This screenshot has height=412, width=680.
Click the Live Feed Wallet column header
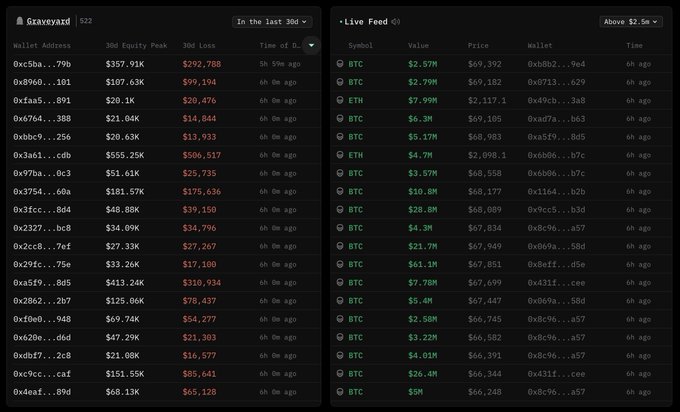(540, 46)
